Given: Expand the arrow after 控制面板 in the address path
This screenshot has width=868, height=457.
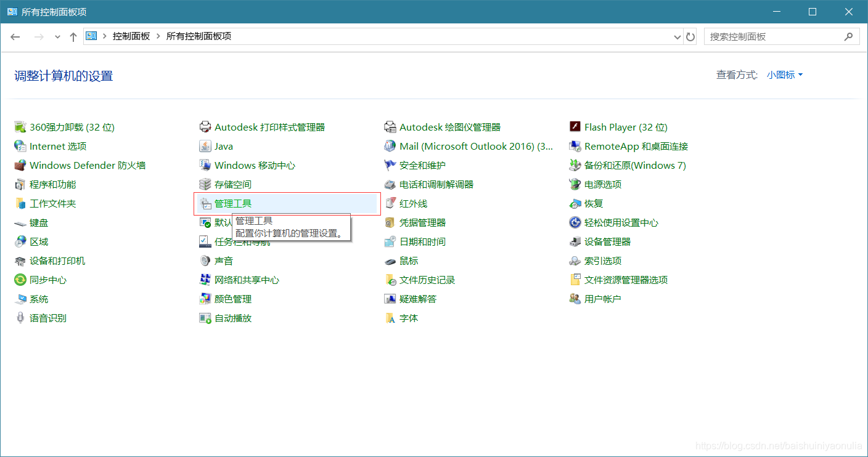Looking at the screenshot, I should (158, 36).
